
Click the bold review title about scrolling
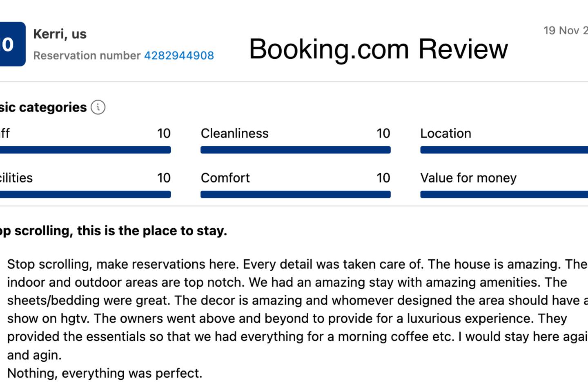point(113,231)
